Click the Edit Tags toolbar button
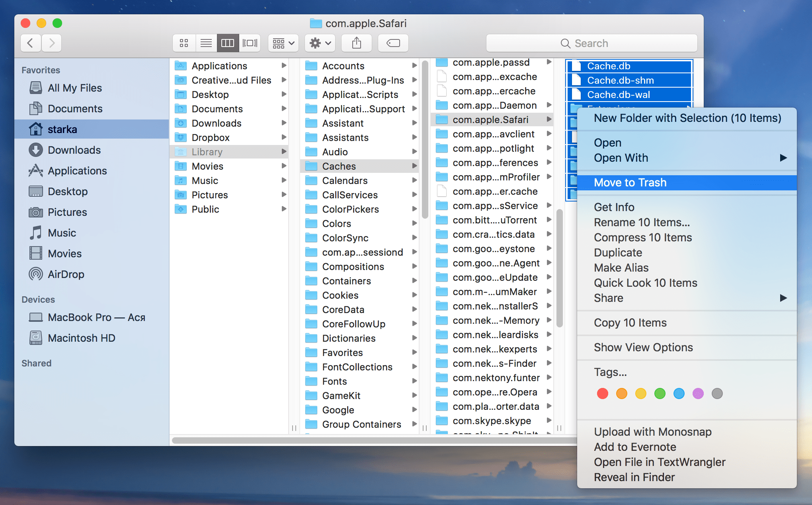Screen dimensions: 812x505 393,43
